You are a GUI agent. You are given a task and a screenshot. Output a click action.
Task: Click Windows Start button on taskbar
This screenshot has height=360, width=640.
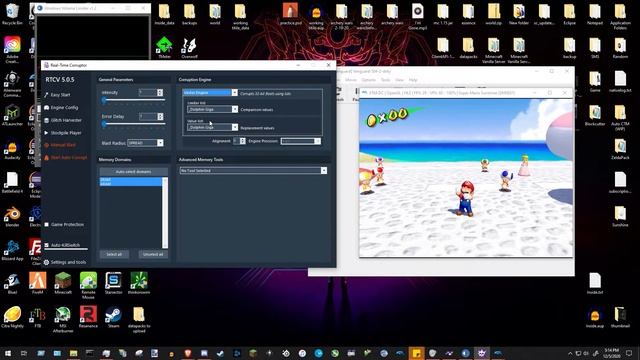coord(8,353)
